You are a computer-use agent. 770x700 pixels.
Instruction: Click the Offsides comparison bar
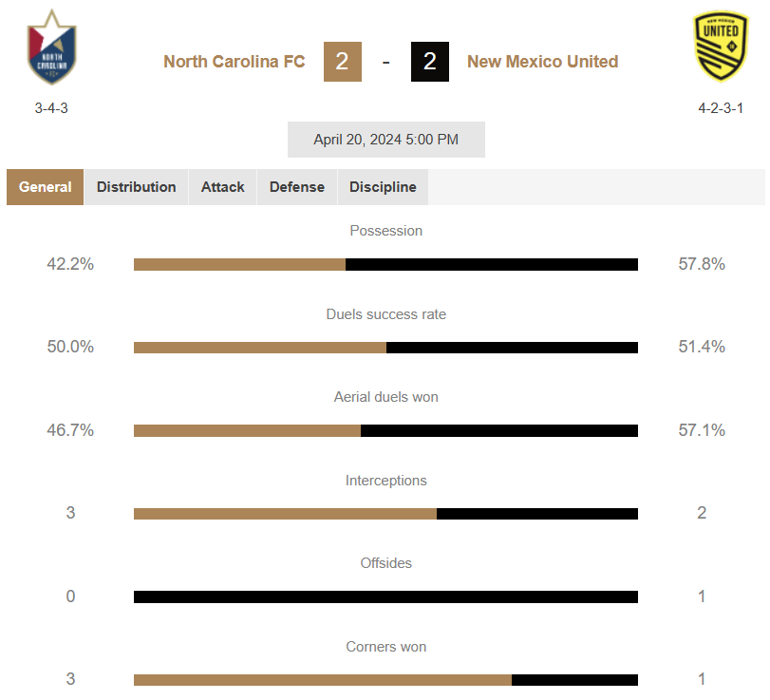pyautogui.click(x=386, y=596)
